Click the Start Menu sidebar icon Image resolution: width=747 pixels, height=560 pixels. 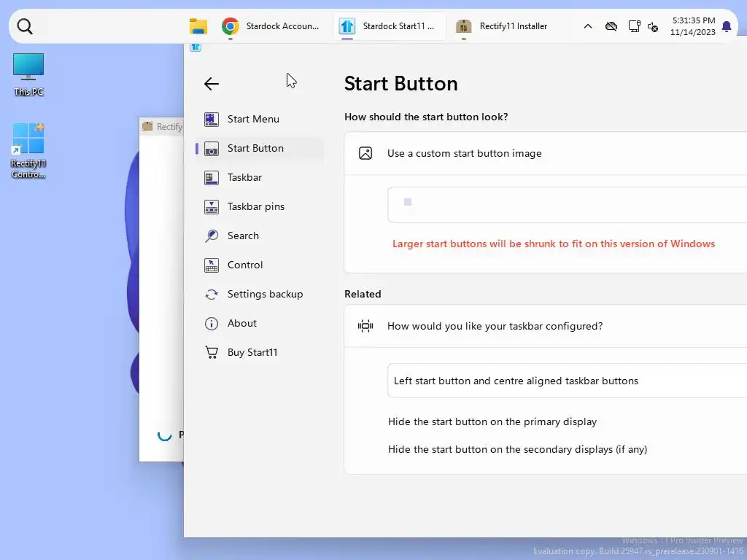coord(212,119)
